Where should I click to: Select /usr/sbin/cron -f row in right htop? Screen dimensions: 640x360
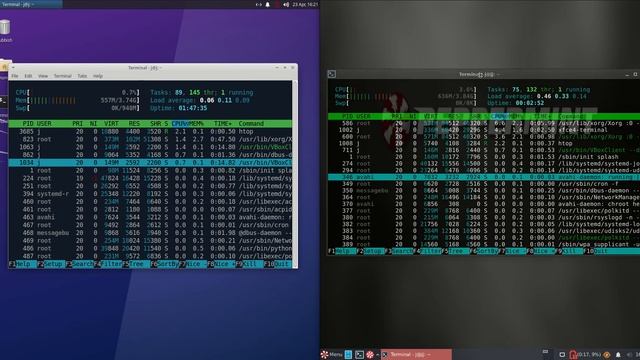point(484,184)
